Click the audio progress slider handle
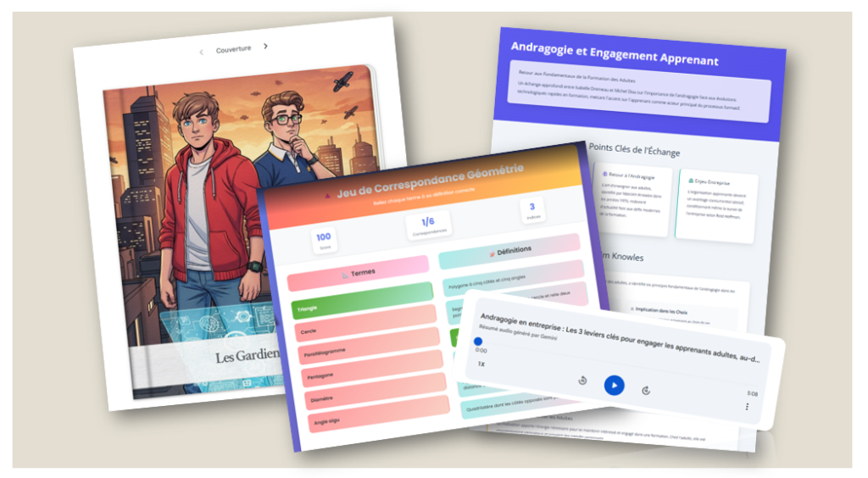 [x=478, y=342]
